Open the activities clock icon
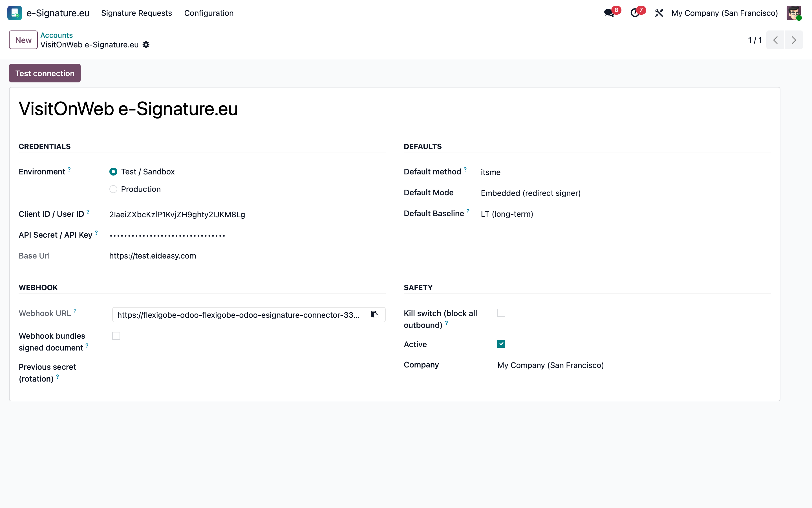Screen dimensions: 812x508 point(634,13)
